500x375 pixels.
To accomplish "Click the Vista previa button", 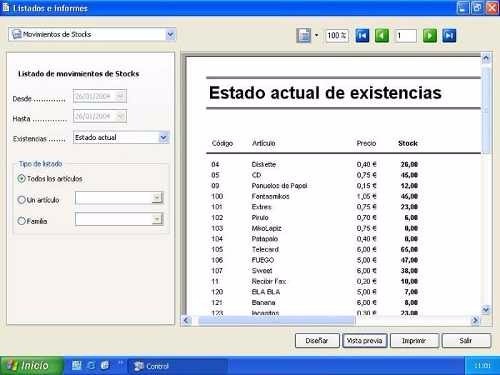I will (365, 341).
